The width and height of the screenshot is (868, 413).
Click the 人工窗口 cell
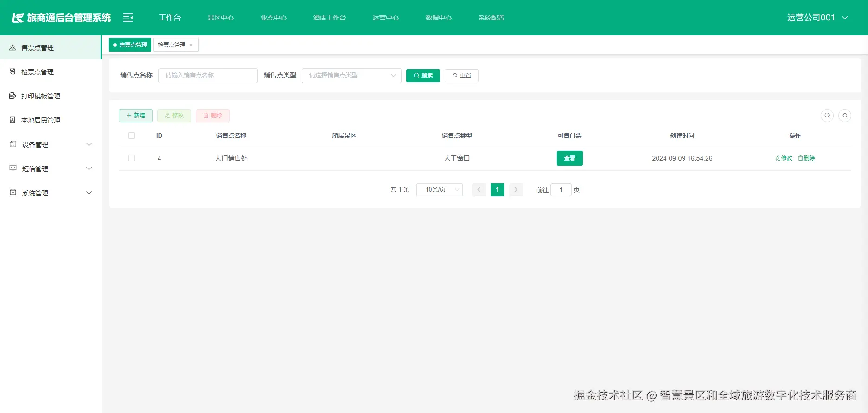pyautogui.click(x=457, y=158)
